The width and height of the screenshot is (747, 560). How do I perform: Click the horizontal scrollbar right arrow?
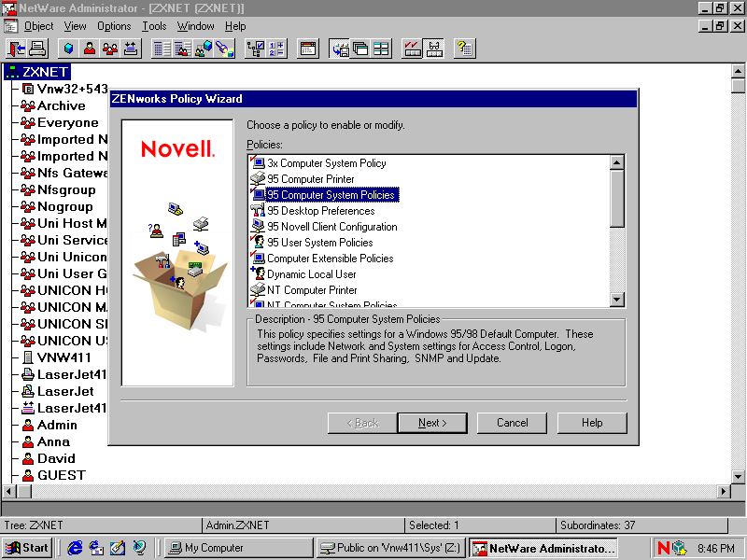click(724, 491)
